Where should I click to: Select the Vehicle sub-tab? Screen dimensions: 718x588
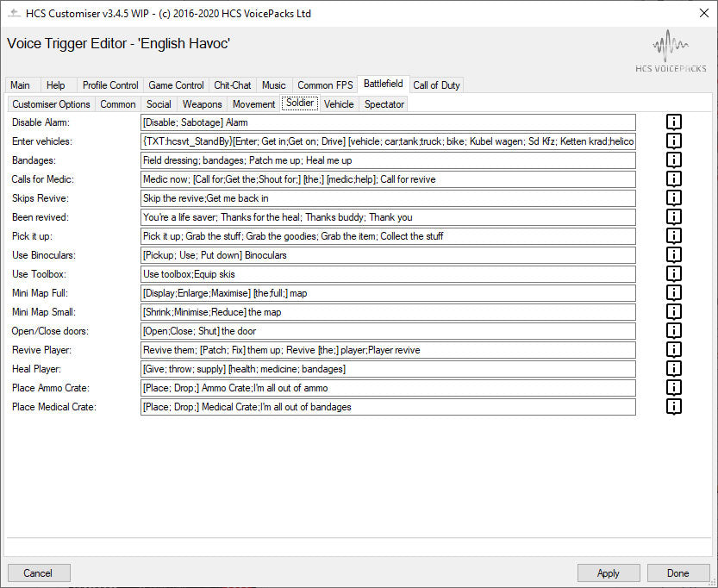(x=339, y=104)
